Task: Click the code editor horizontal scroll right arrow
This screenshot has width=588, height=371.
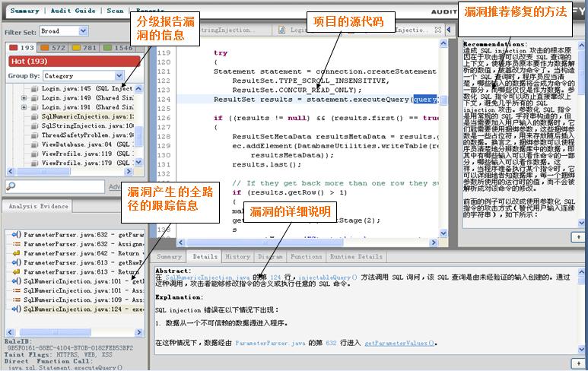Action: tap(434, 243)
